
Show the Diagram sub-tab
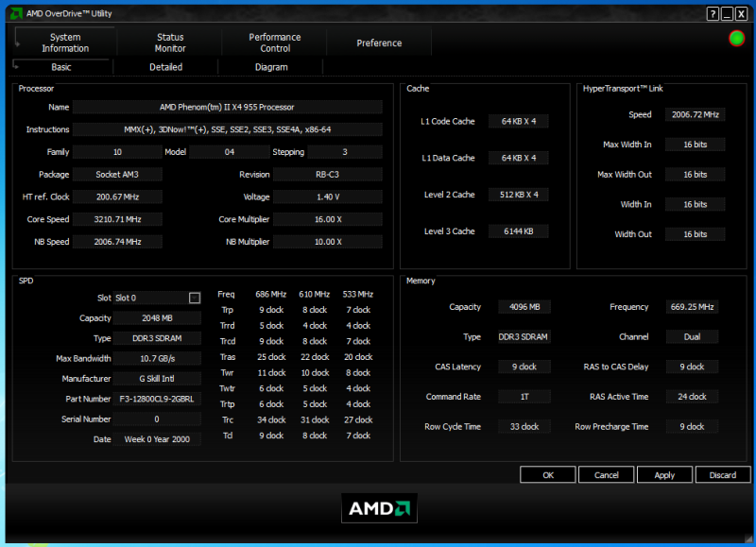coord(271,67)
